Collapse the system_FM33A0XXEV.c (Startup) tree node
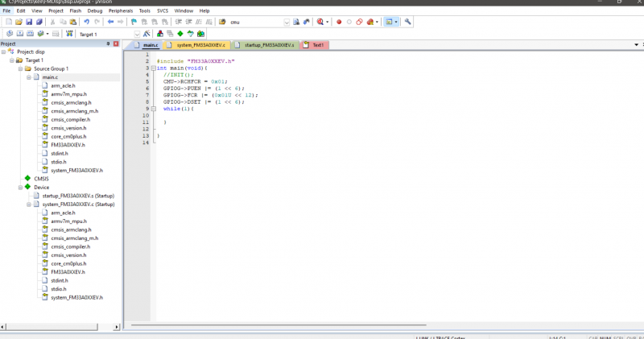644x339 pixels. [x=28, y=204]
